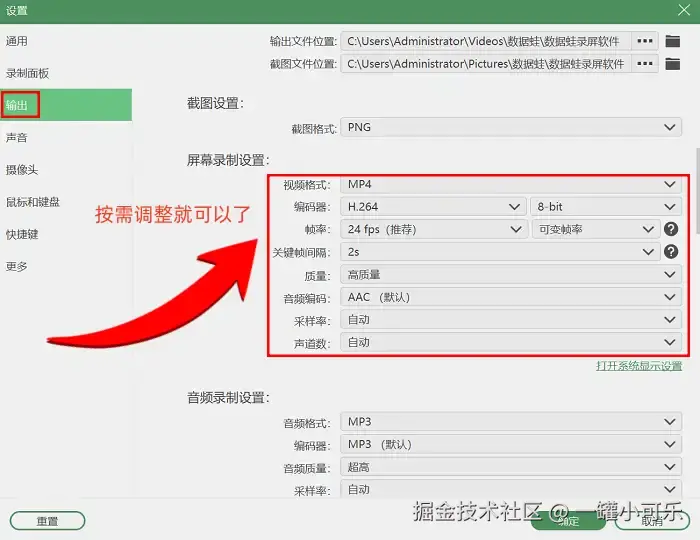The image size is (700, 540).
Task: Switch to the 录制面板 settings tab
Action: (66, 73)
